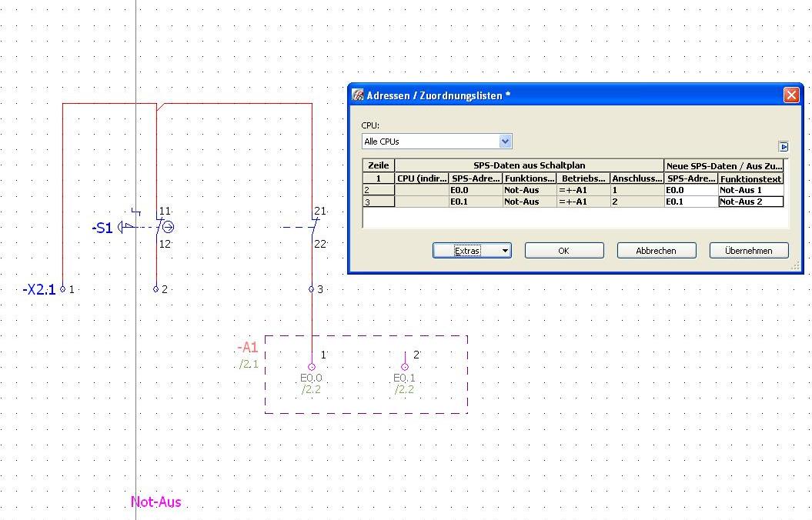
Task: Click the Zeile column header
Action: click(x=379, y=165)
